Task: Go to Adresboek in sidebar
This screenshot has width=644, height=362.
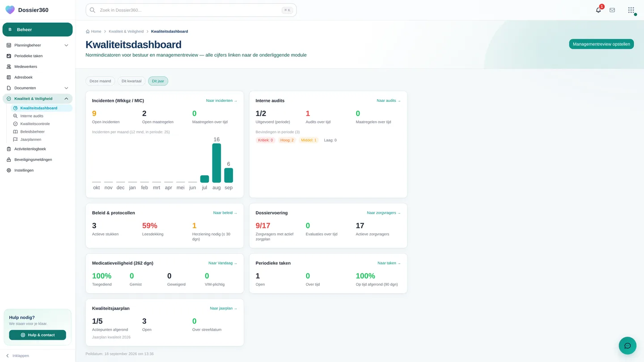Action: [38, 77]
